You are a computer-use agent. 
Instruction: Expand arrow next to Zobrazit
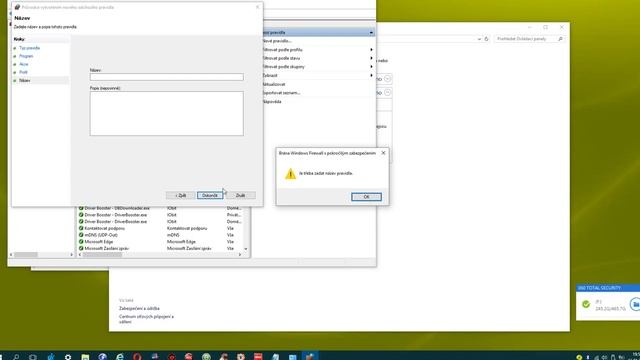pos(371,76)
